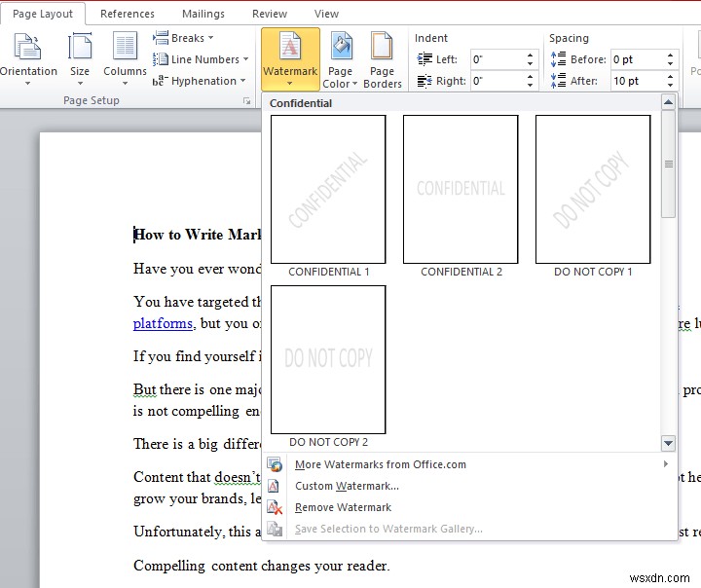Increase the Indent Left value
701x588 pixels.
point(530,55)
